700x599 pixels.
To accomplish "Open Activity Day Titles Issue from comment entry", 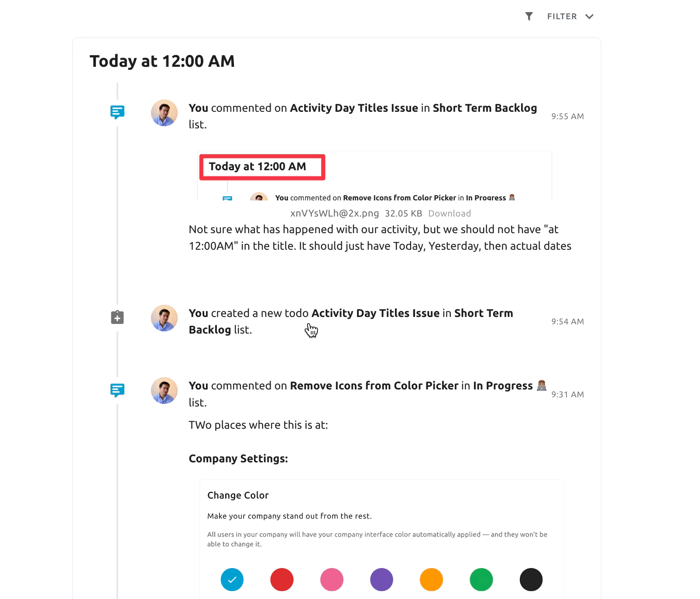I will (x=353, y=108).
